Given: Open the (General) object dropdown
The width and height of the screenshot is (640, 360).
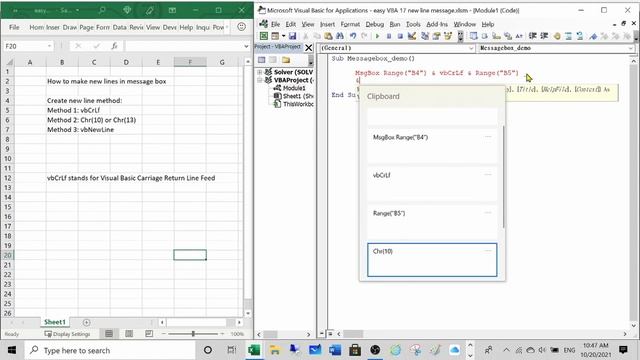Looking at the screenshot, I should coord(471,48).
